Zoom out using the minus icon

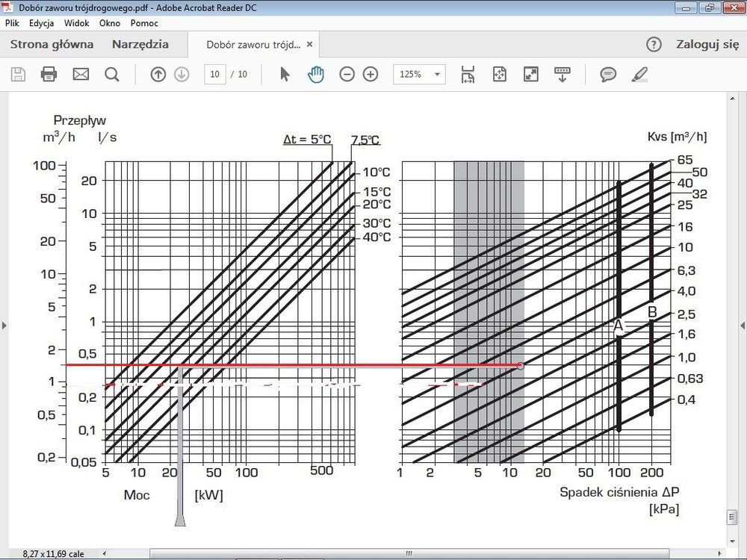pos(347,74)
